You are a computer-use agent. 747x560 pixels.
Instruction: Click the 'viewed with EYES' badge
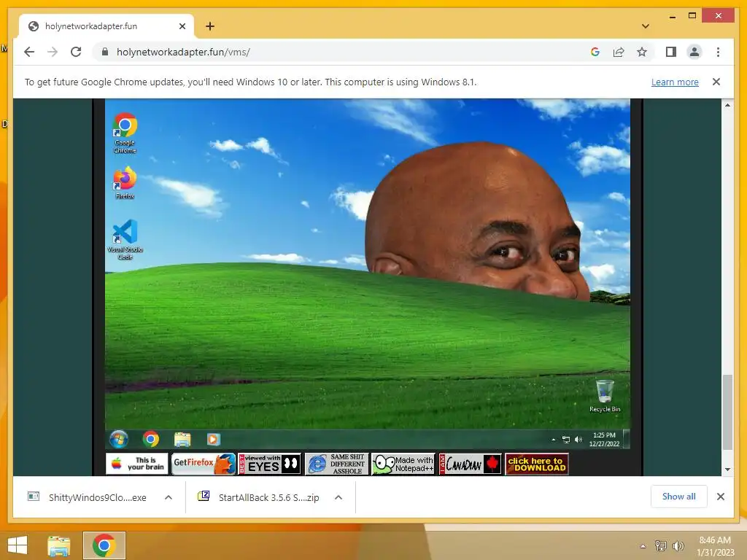pyautogui.click(x=270, y=464)
